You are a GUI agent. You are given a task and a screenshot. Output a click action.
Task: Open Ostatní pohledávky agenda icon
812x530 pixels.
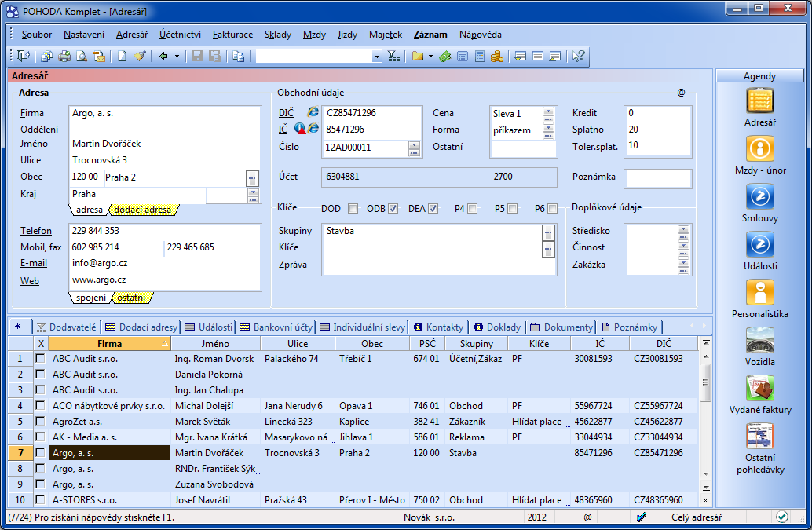[759, 436]
